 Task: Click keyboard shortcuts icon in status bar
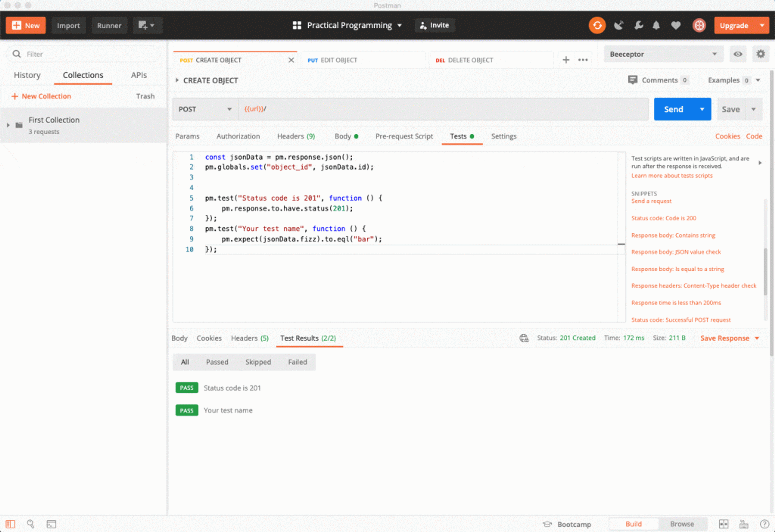click(744, 524)
